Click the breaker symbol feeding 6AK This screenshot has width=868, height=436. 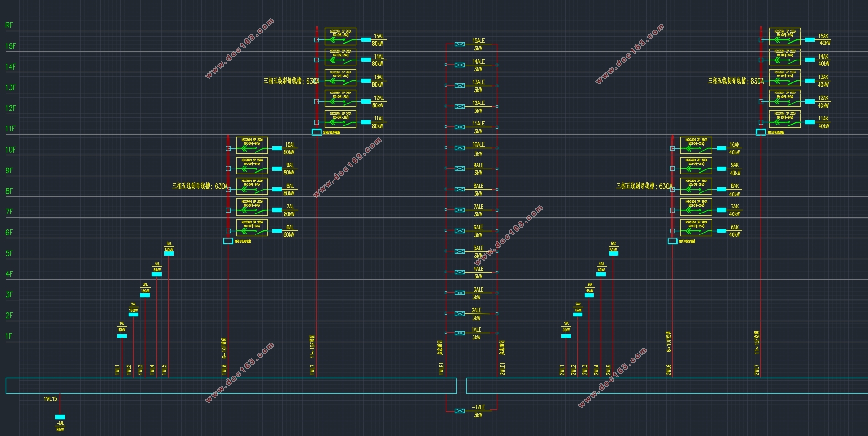click(x=696, y=228)
